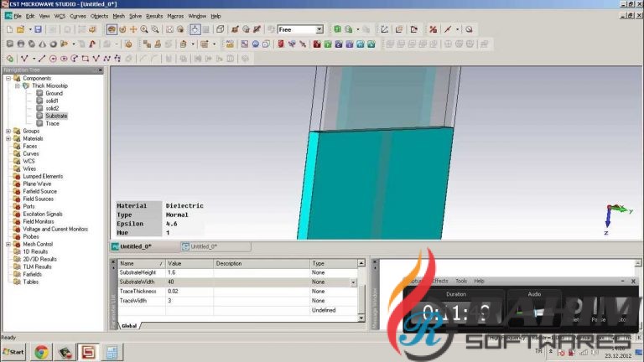
Task: Create a torus with the torus icon
Action: click(53, 44)
